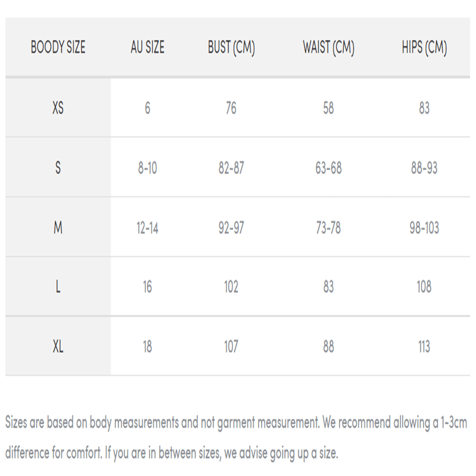
Task: Click bust measurement 82-87 cell
Action: point(231,168)
